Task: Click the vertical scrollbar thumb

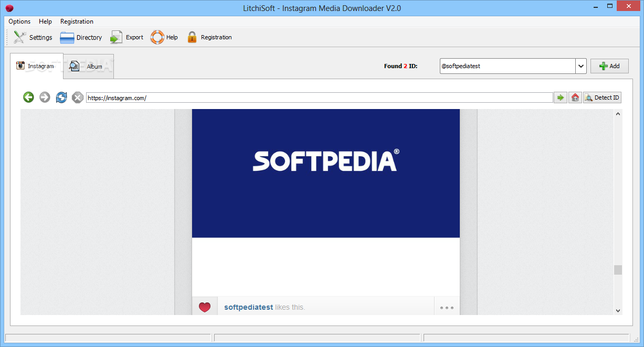Action: click(x=618, y=270)
